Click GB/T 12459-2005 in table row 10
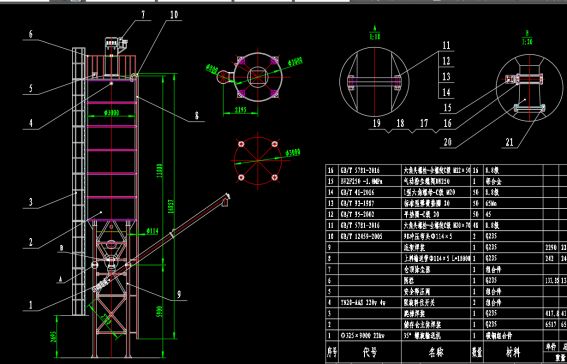The height and width of the screenshot is (364, 567). coord(363,236)
